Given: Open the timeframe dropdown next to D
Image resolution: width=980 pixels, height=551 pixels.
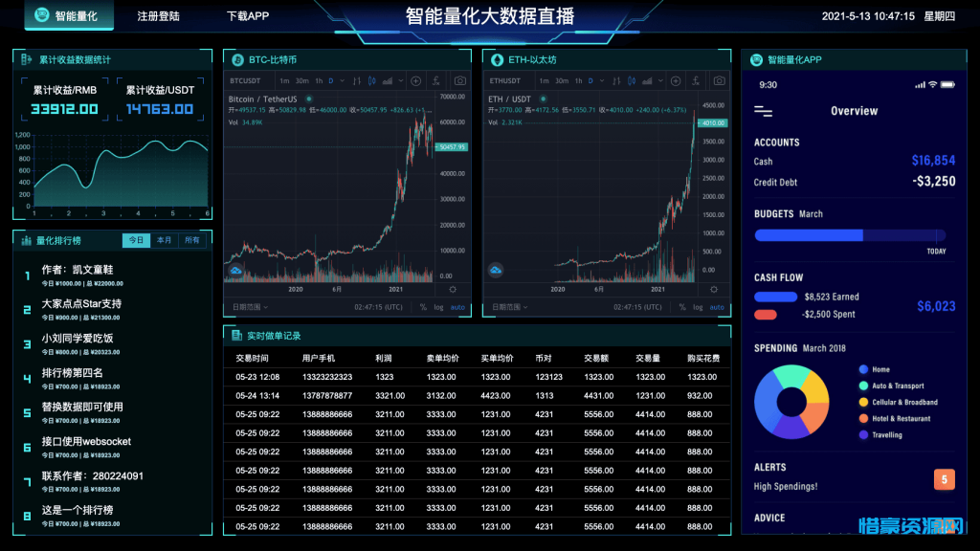Looking at the screenshot, I should [x=343, y=81].
